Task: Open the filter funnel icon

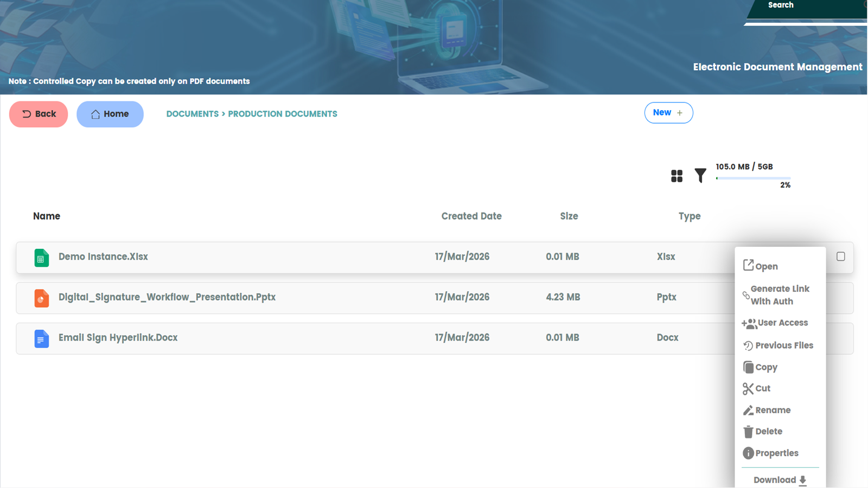Action: coord(700,175)
